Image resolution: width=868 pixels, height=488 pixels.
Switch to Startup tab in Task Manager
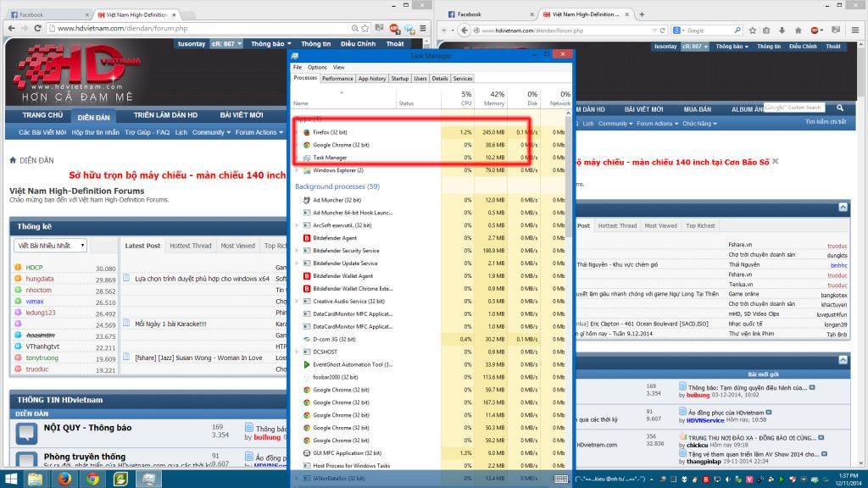400,79
